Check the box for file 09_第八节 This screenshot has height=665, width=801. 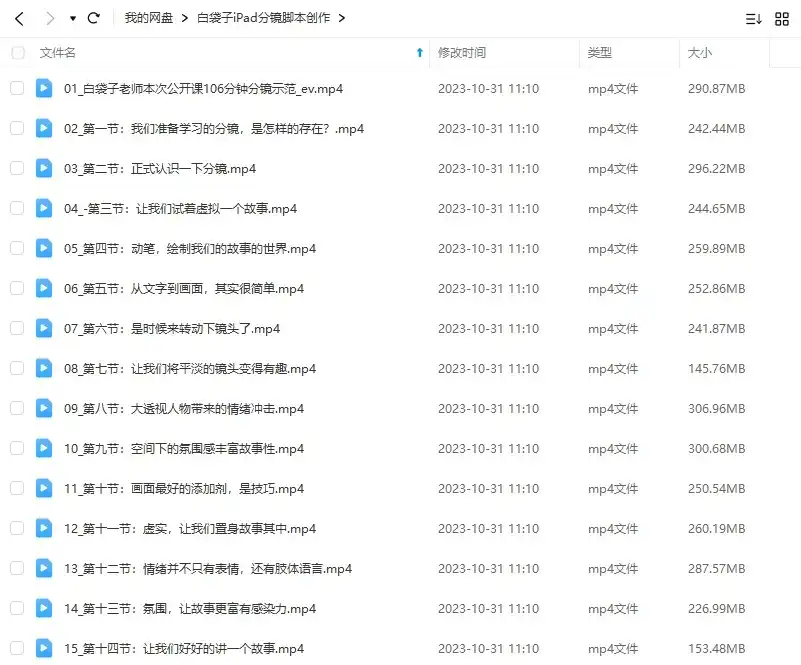click(17, 408)
